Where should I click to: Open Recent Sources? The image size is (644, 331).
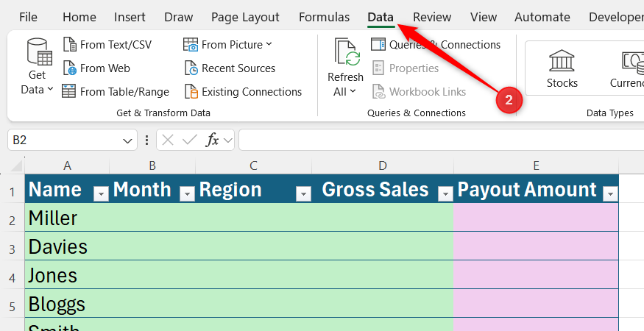point(230,68)
